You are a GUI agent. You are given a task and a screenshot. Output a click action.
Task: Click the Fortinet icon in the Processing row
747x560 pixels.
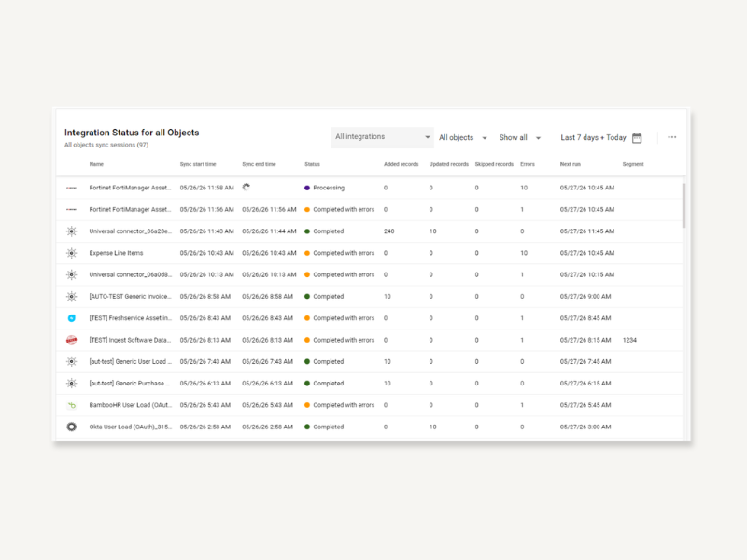click(72, 188)
